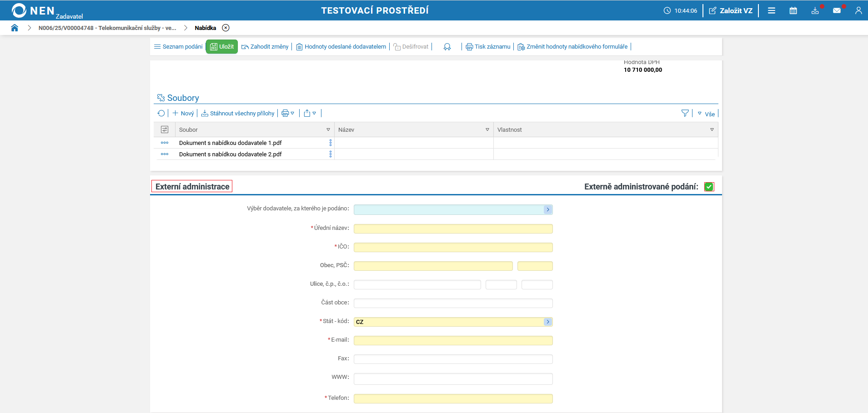Close the Nabídka breadcrumb tab

(x=226, y=28)
